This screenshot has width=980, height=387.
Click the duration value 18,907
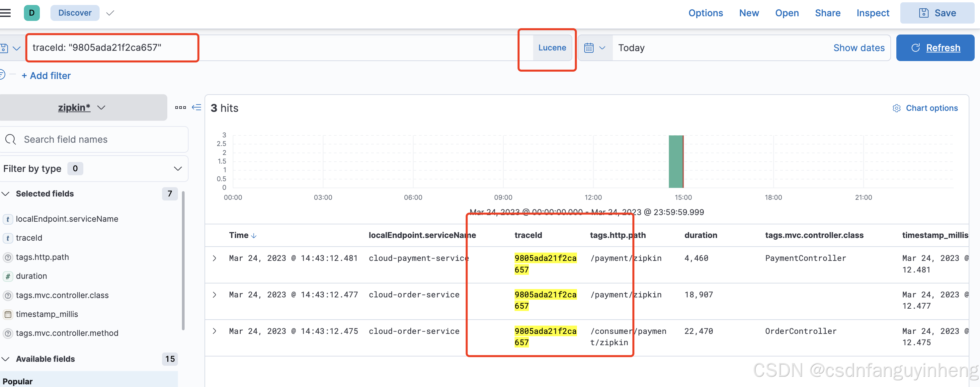(x=698, y=295)
